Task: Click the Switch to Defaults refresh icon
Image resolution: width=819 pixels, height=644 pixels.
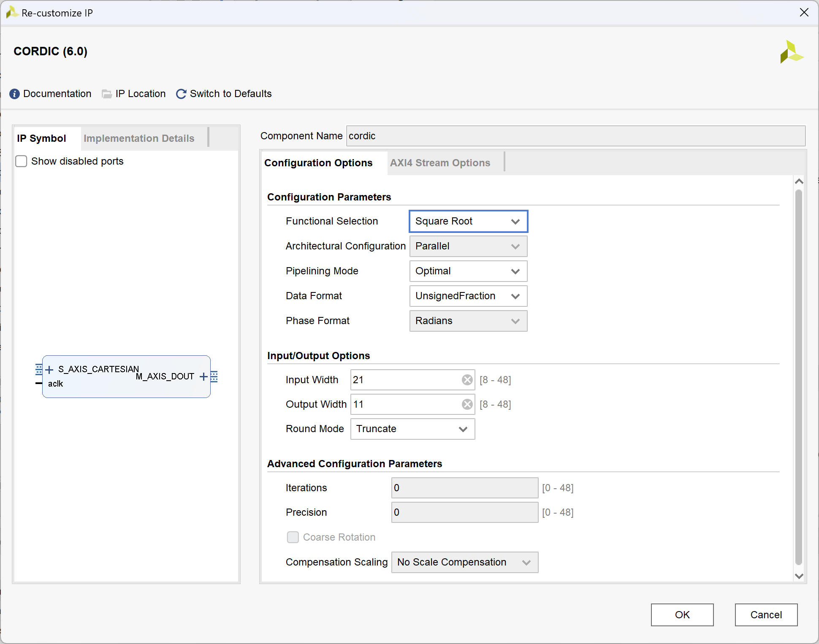Action: tap(181, 94)
